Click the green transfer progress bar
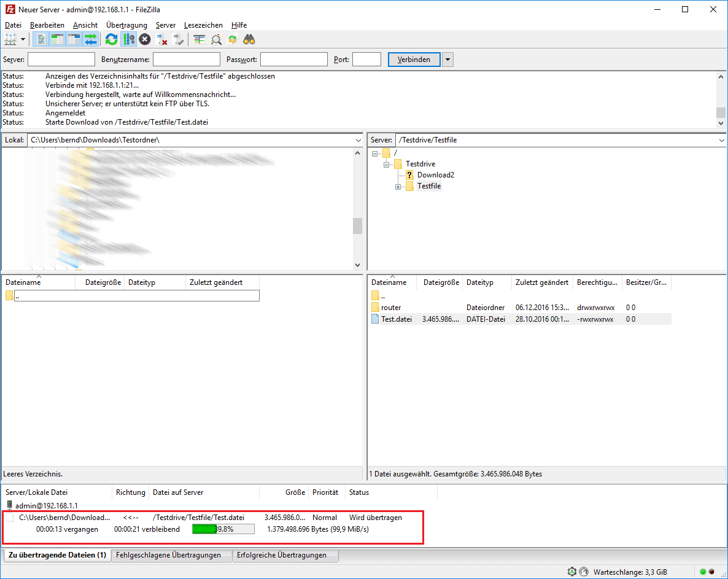Viewport: 728px width, 579px height. click(x=223, y=529)
